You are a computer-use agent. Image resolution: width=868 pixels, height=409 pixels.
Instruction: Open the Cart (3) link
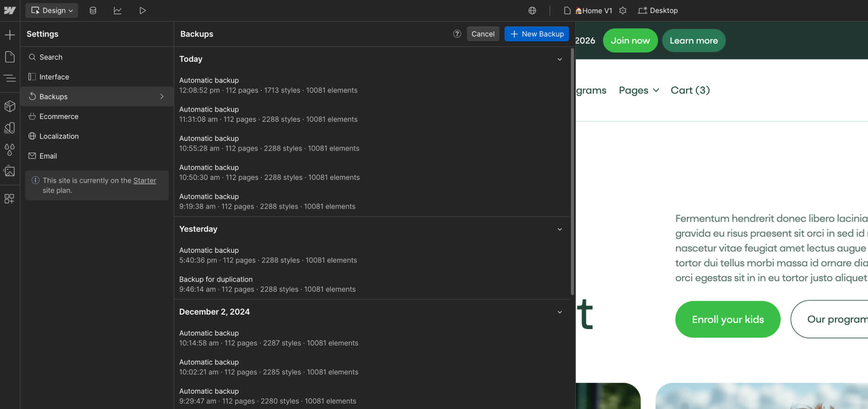pos(690,90)
